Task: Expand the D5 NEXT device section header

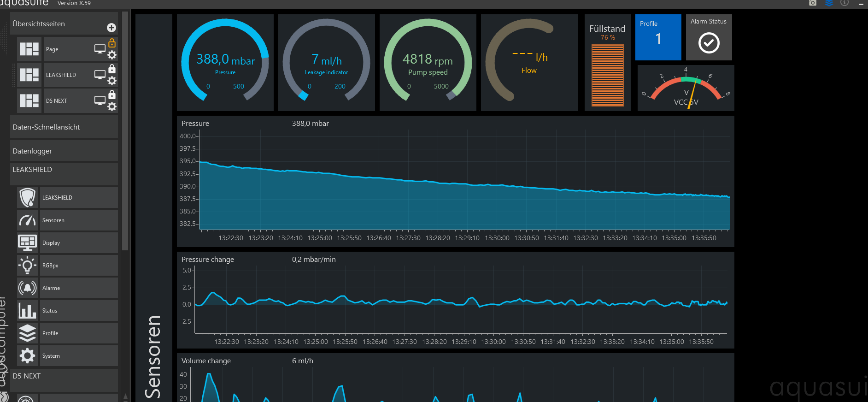Action: [x=64, y=380]
